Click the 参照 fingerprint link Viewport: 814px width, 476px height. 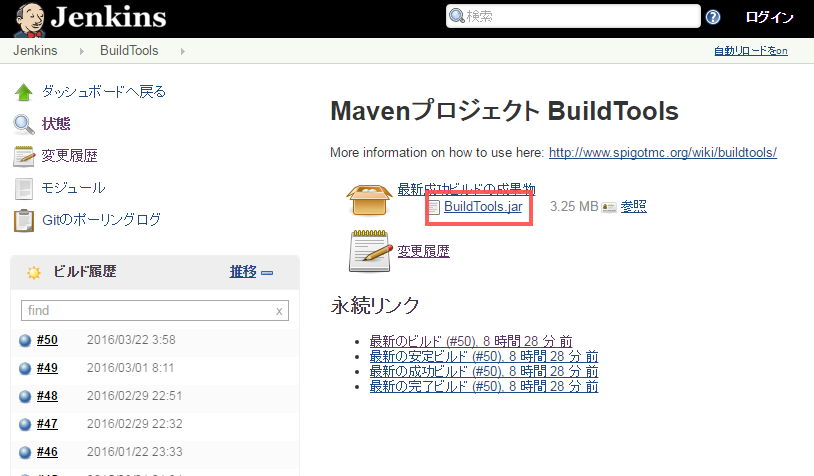pyautogui.click(x=633, y=207)
